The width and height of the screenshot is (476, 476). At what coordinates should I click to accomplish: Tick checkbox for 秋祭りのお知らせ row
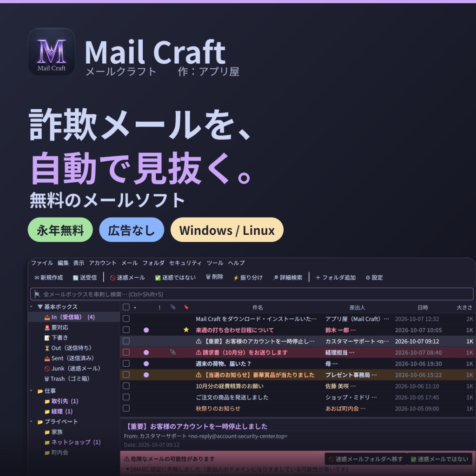[x=126, y=408]
